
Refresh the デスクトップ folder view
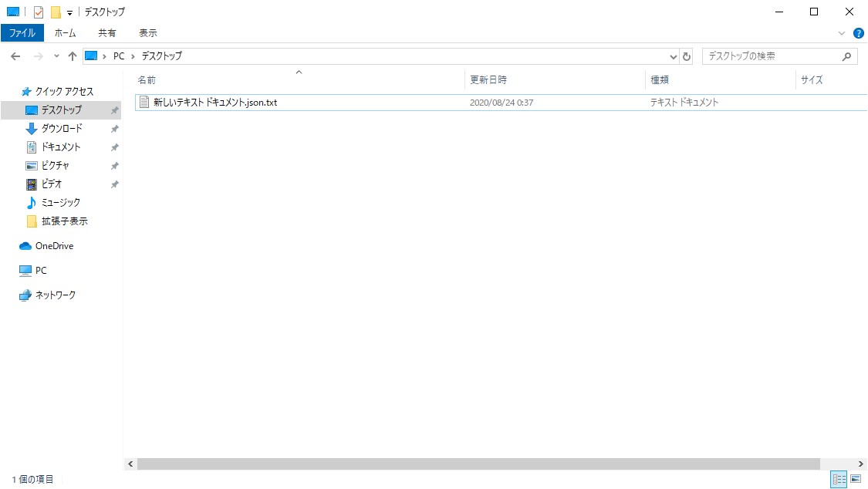(686, 56)
